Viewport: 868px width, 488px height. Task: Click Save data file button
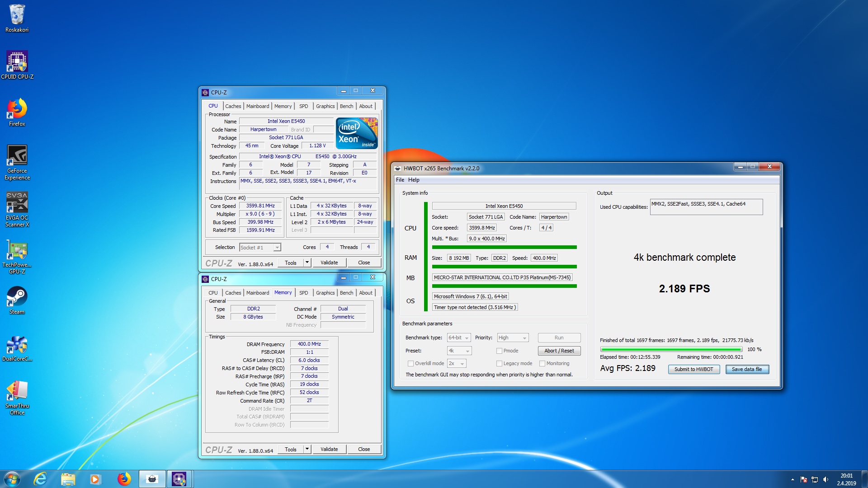pos(747,369)
